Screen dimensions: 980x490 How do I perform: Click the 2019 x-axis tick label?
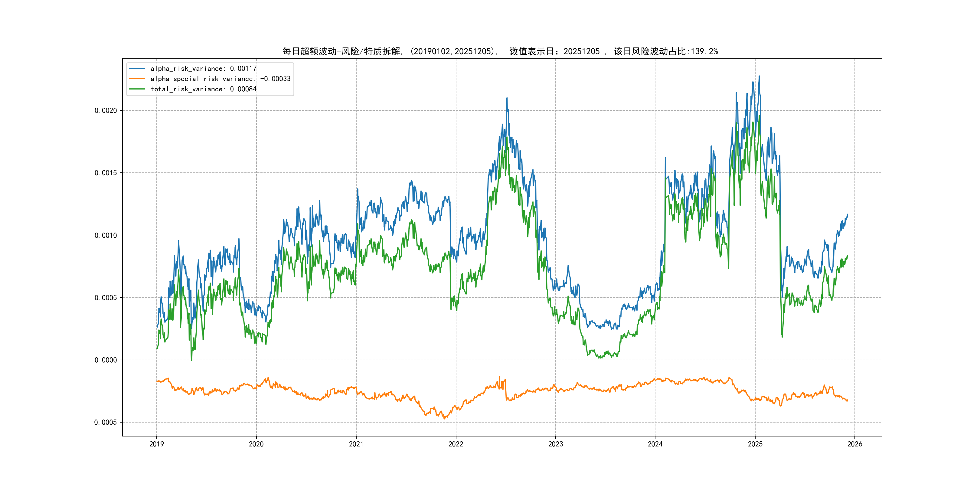click(x=156, y=444)
